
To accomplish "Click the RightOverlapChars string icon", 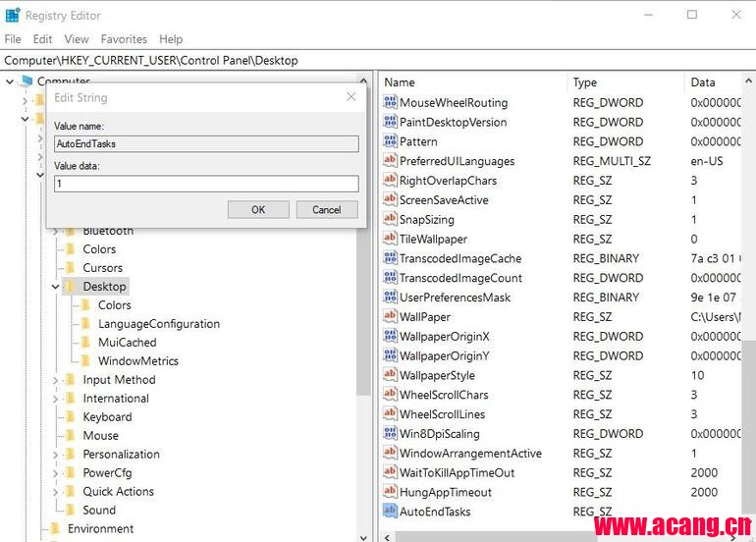I will [x=390, y=181].
